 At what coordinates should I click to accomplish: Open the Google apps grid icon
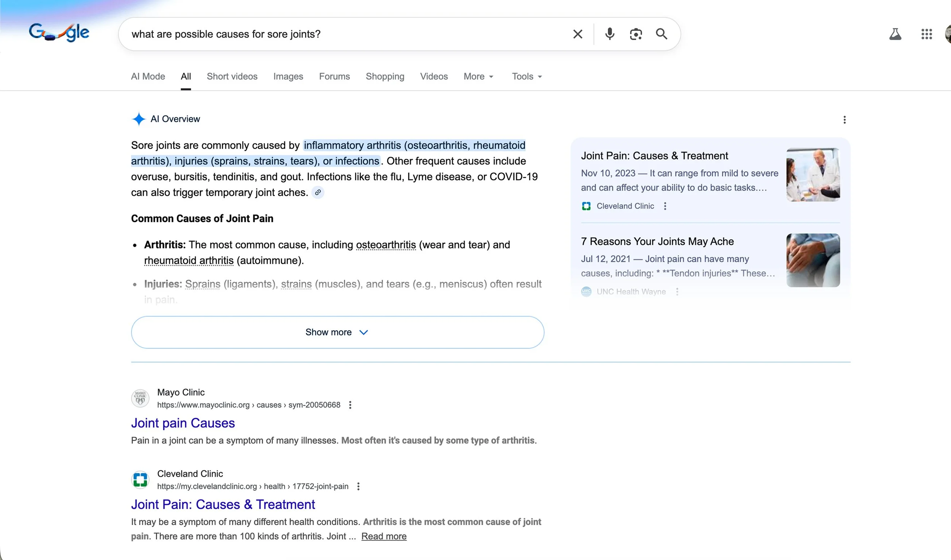(x=927, y=34)
